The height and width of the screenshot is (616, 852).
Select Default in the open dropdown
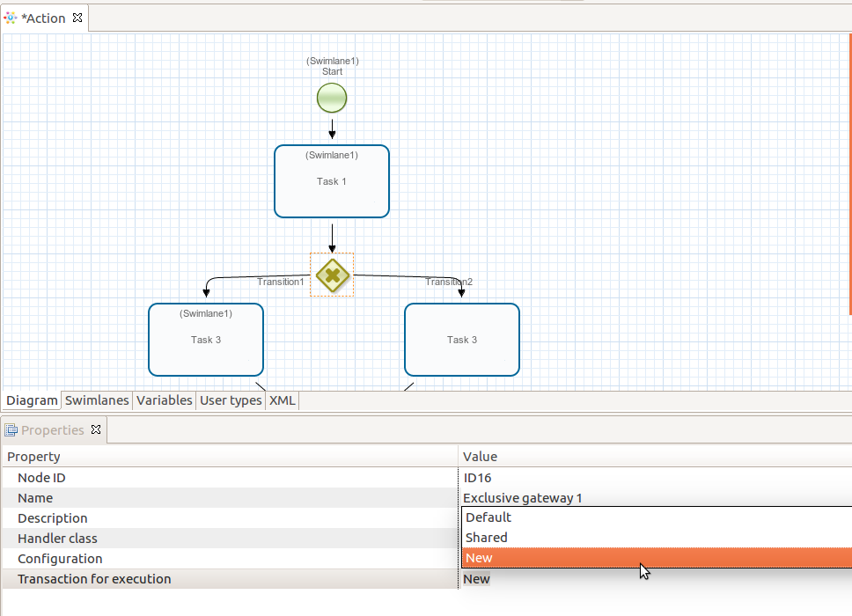tap(488, 517)
